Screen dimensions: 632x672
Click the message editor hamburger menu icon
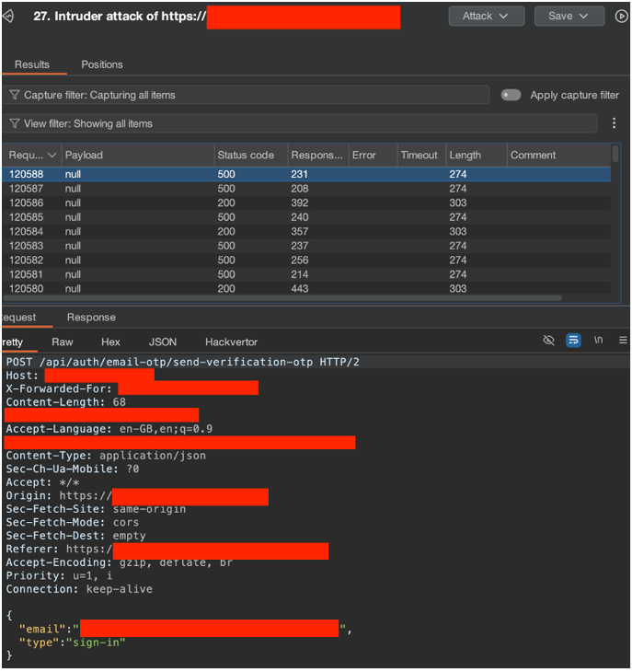[623, 341]
